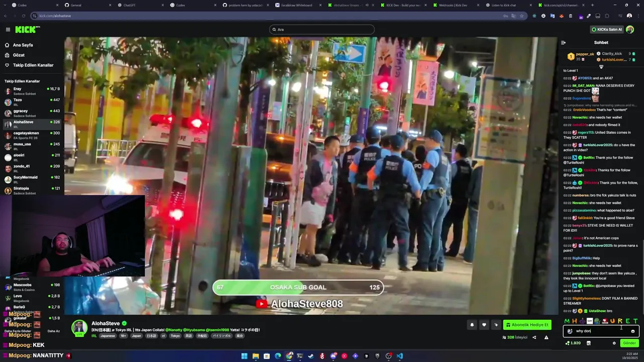Click the KICKs Satın Al button

click(607, 30)
